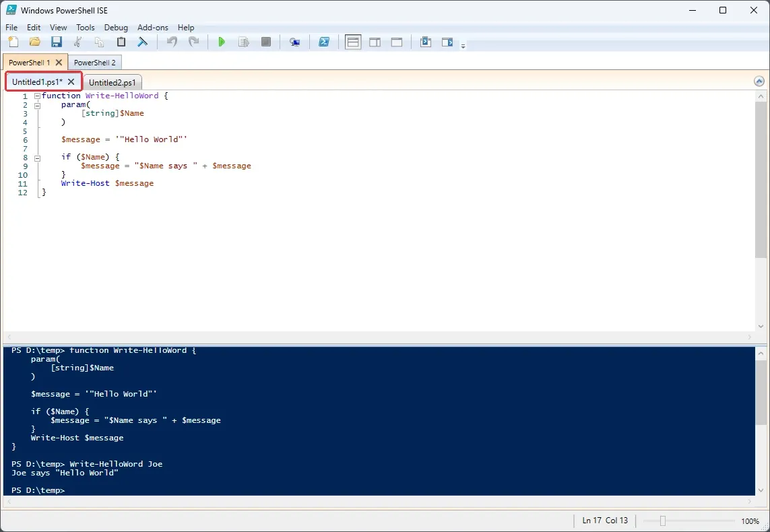The height and width of the screenshot is (532, 770).
Task: Select the Untitled2.ps1 script tab
Action: [x=112, y=82]
